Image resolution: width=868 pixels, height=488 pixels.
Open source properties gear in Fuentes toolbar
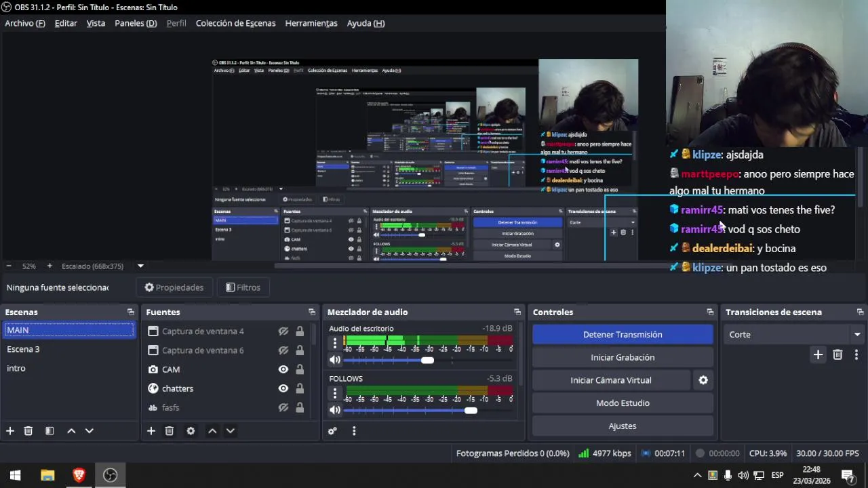(x=191, y=431)
